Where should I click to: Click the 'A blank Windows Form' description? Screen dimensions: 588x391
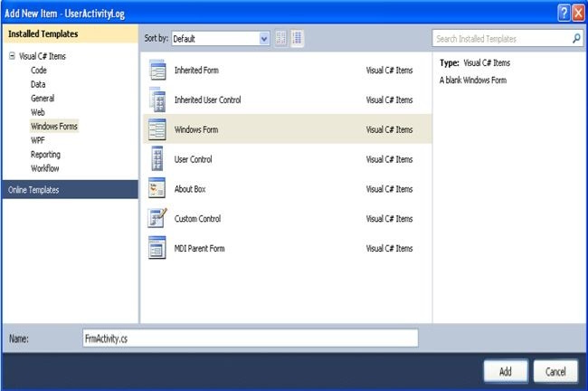click(x=473, y=80)
